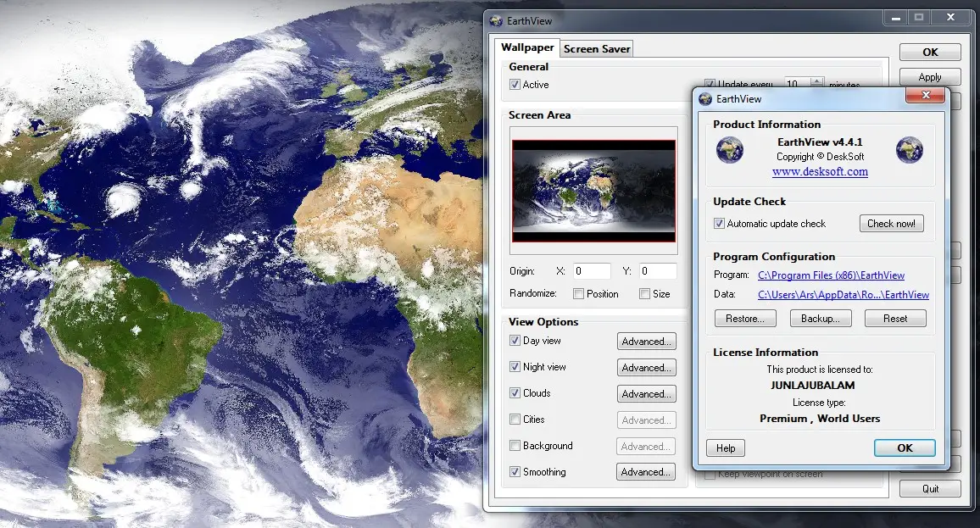Click the Reset button
Viewport: 980px width, 528px height.
[x=895, y=319]
